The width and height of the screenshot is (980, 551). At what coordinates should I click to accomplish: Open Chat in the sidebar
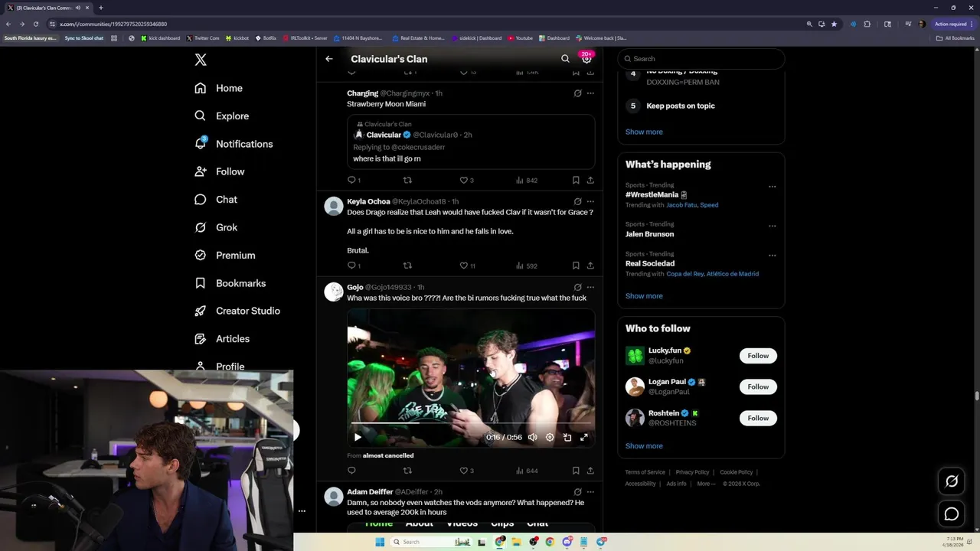click(216, 199)
